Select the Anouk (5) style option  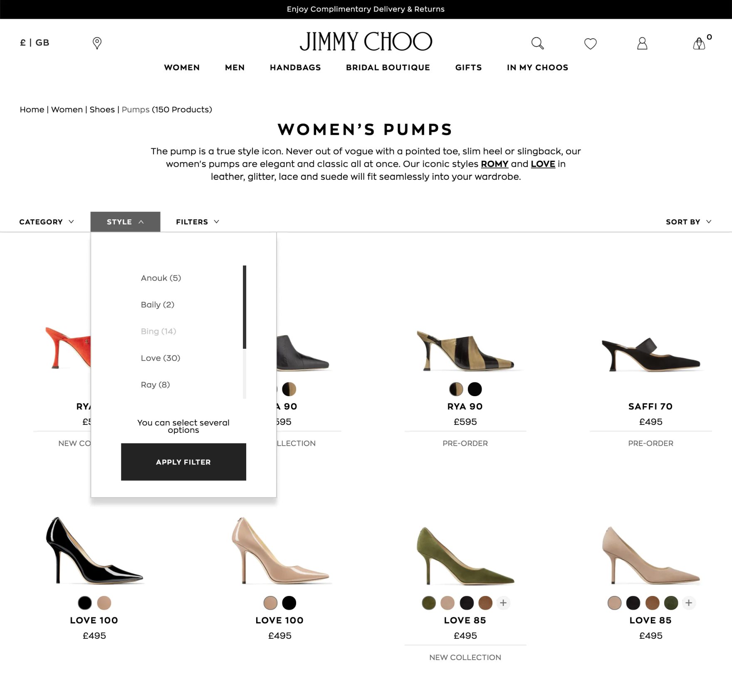(161, 278)
